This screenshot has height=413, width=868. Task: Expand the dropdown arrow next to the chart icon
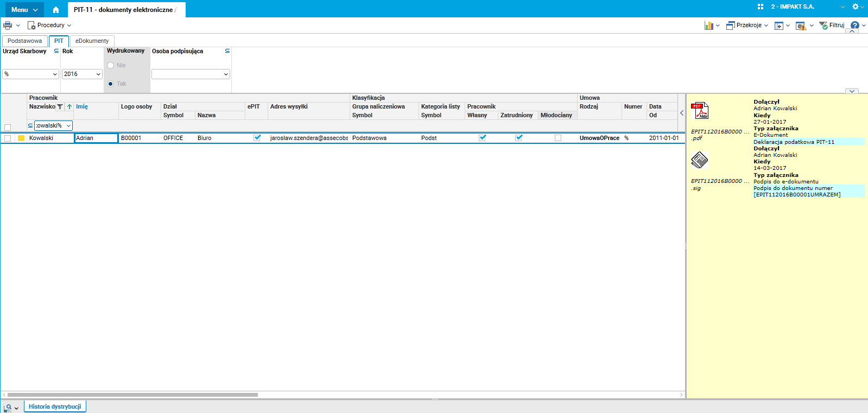[718, 26]
